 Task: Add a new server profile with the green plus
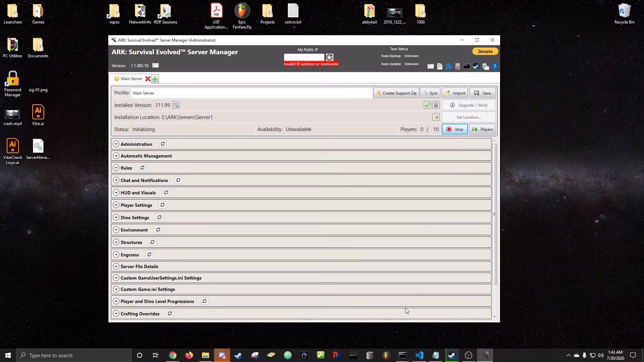point(155,79)
